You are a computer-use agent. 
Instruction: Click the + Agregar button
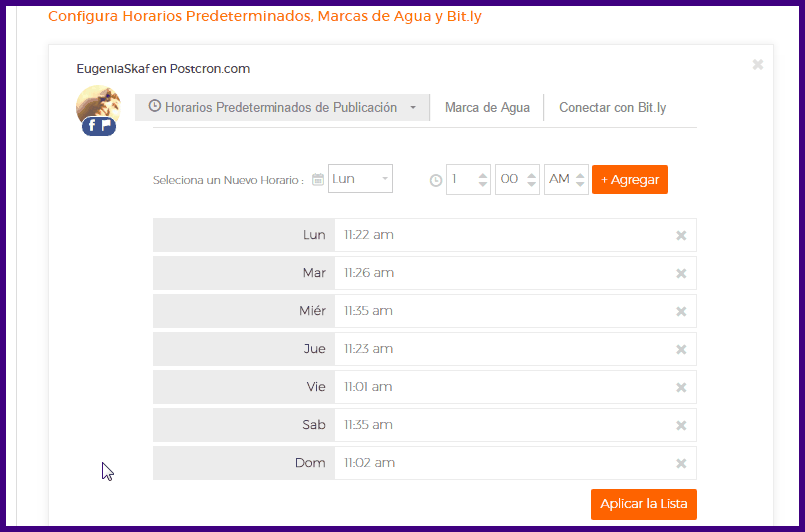pos(629,180)
